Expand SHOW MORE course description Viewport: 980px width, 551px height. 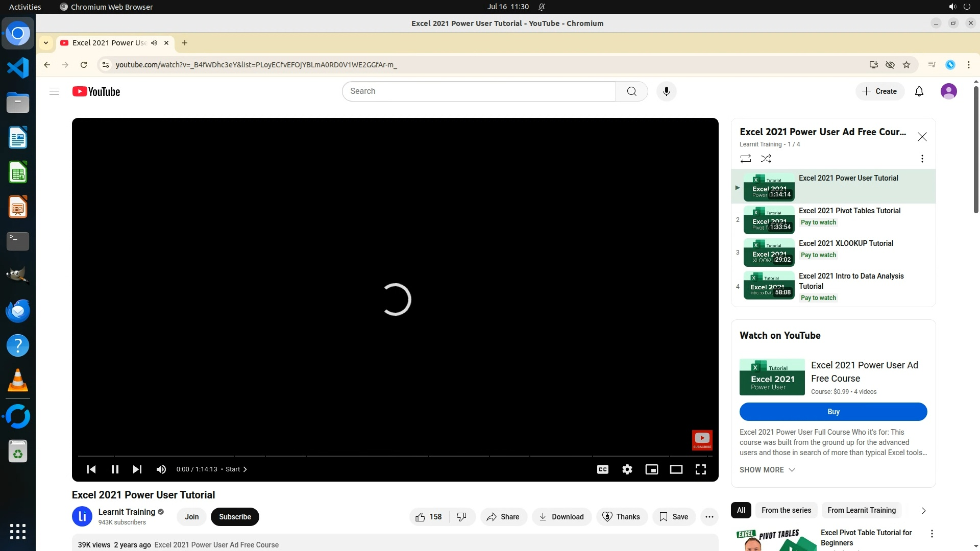767,470
